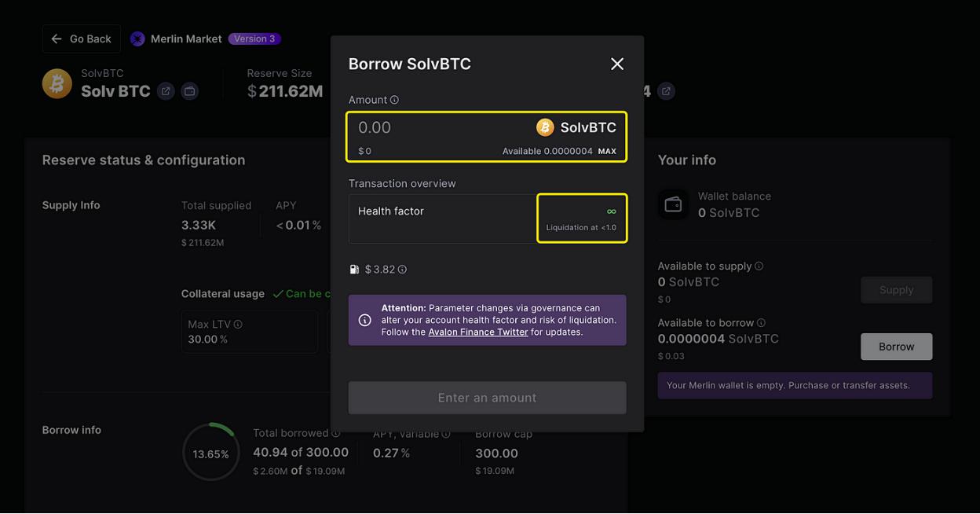This screenshot has height=514, width=980.
Task: Click the Amount info icon
Action: click(x=394, y=100)
